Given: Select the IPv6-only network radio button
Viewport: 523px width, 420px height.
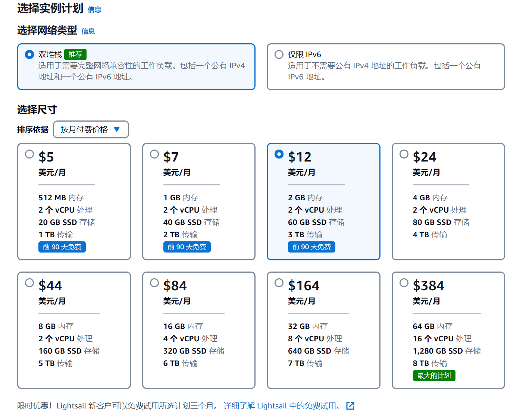Looking at the screenshot, I should (279, 54).
